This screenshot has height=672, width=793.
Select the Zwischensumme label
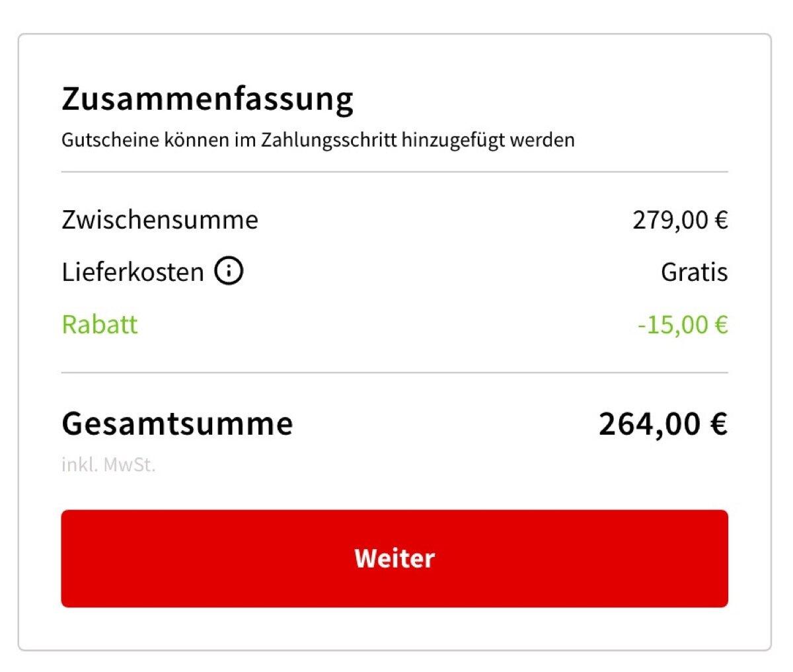160,219
